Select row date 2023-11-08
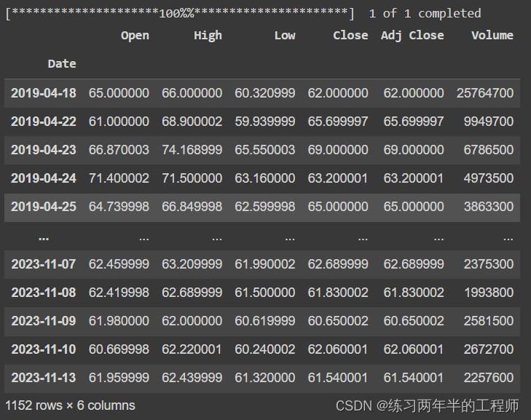This screenshot has height=420, width=531. (44, 293)
